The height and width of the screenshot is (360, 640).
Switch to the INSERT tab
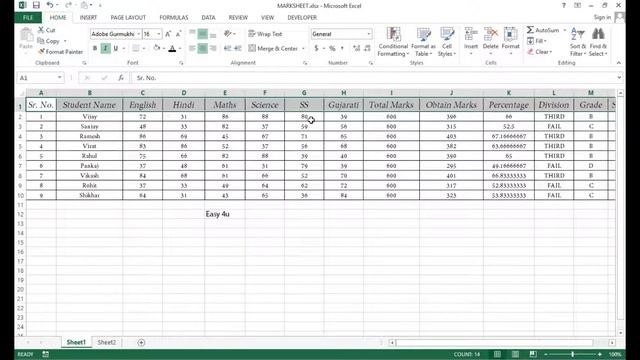coord(88,18)
